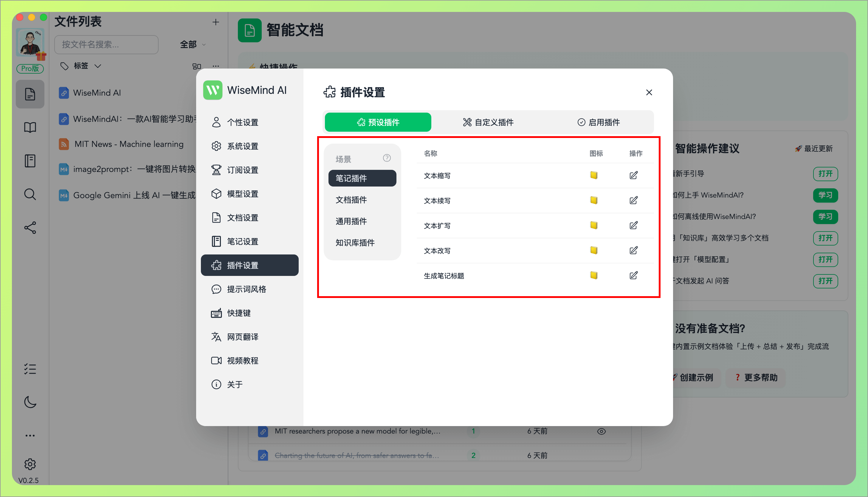Screen dimensions: 868x497
Task: Open the share panel icon in left sidebar
Action: click(30, 228)
